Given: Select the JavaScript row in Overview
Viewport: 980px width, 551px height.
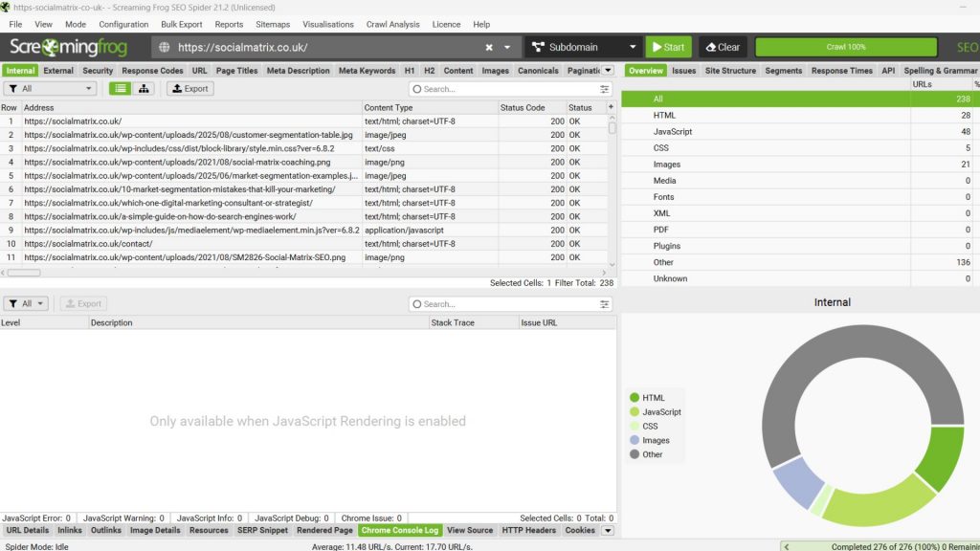Looking at the screenshot, I should pyautogui.click(x=673, y=131).
